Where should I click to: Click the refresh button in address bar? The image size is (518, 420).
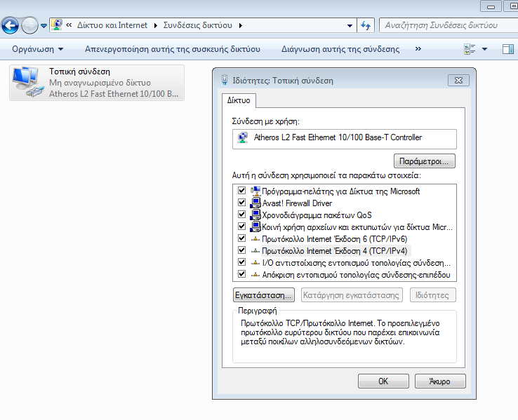point(366,25)
